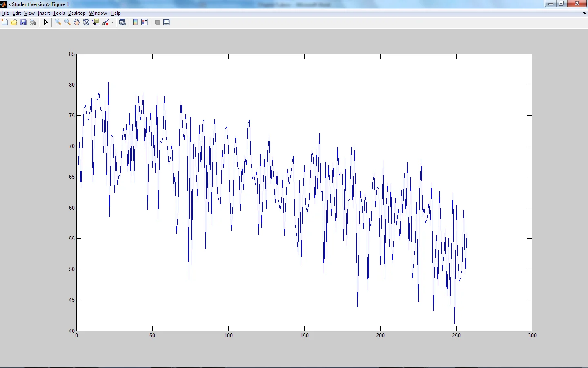Click the dock figure arrow in menu bar

click(585, 13)
